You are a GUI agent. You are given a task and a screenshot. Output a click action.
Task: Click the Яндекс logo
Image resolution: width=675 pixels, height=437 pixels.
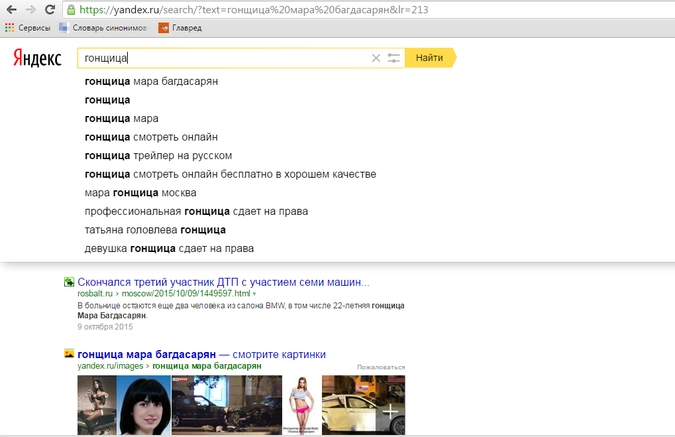click(37, 58)
